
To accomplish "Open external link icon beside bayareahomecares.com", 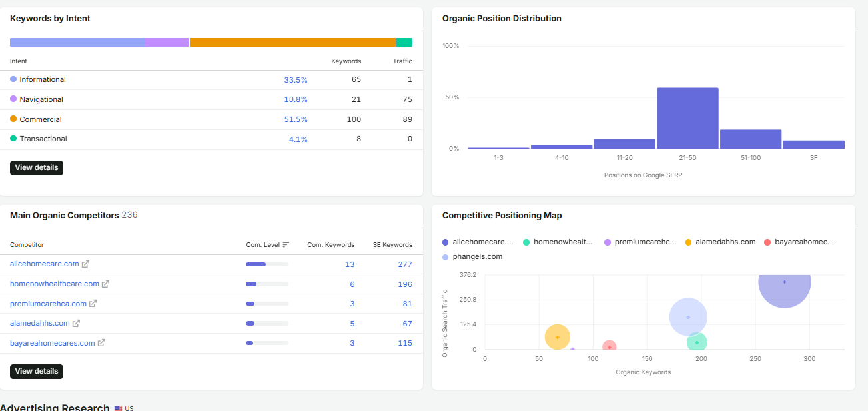I will [x=101, y=343].
